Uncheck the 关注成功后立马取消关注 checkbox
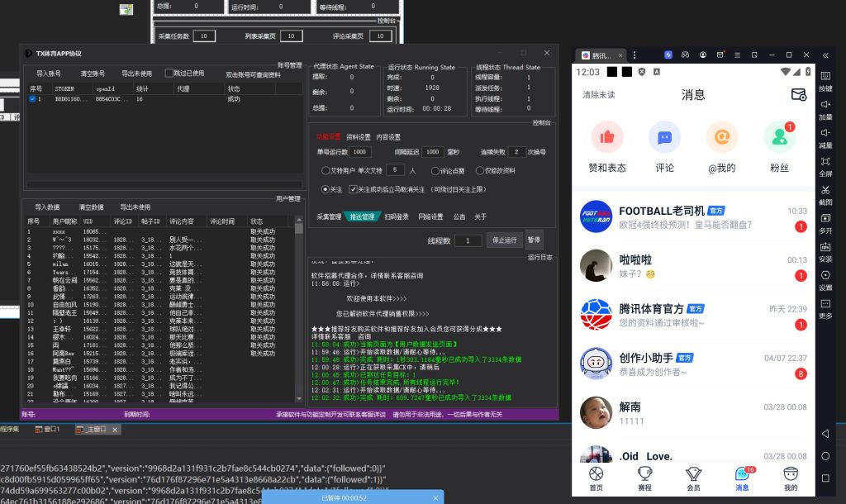The image size is (846, 504). click(352, 189)
